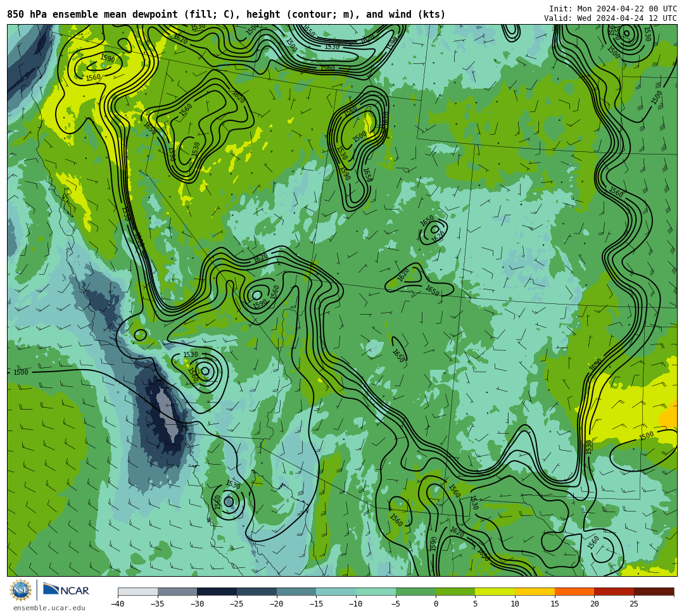Click the 10 colorbar tick label
Screen dimensions: 684x616
[515, 604]
